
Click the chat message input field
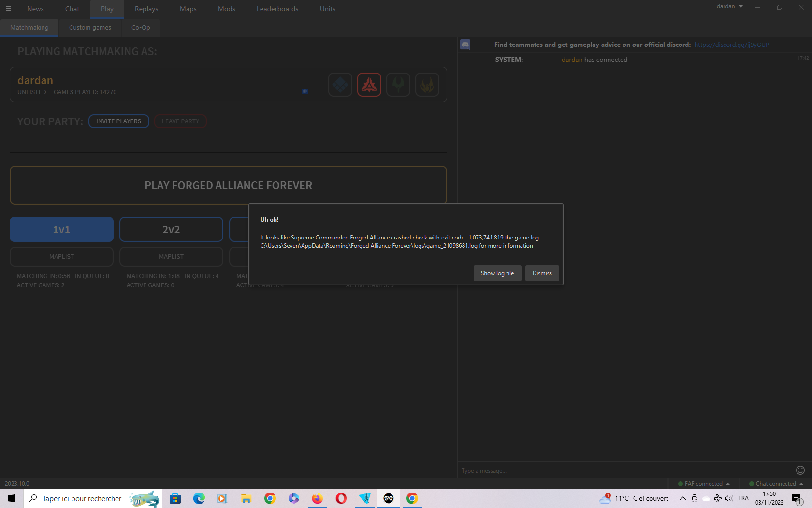point(626,470)
